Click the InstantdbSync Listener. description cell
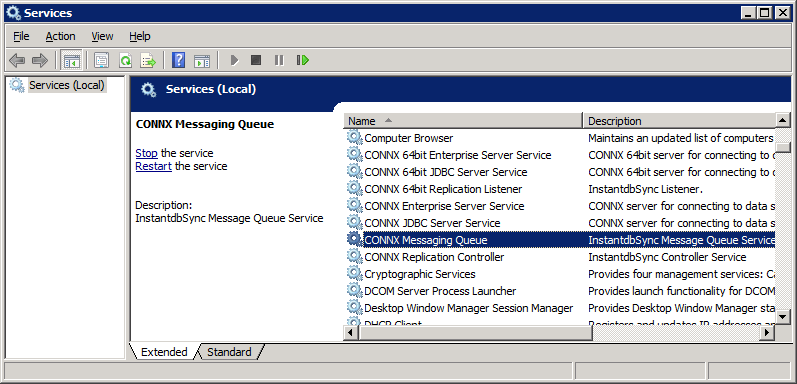Image resolution: width=797 pixels, height=384 pixels. point(646,189)
